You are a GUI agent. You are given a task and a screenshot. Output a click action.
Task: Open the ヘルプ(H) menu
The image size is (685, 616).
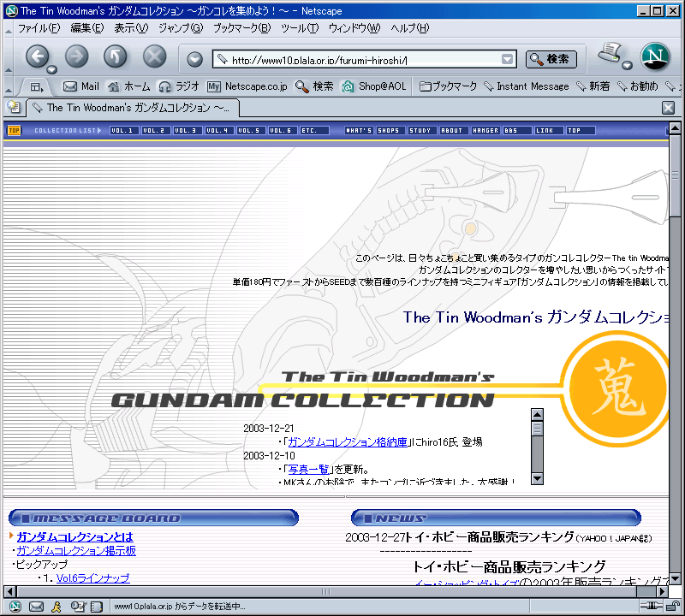coord(410,28)
